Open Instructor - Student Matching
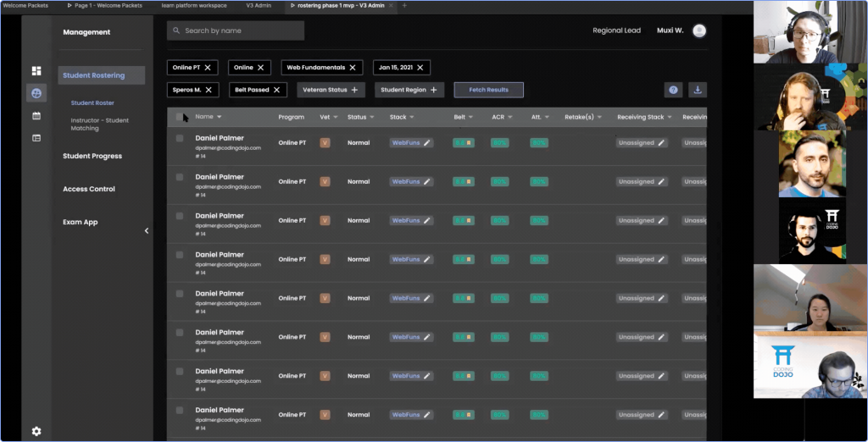Screen dimensions: 868x442 (x=100, y=124)
